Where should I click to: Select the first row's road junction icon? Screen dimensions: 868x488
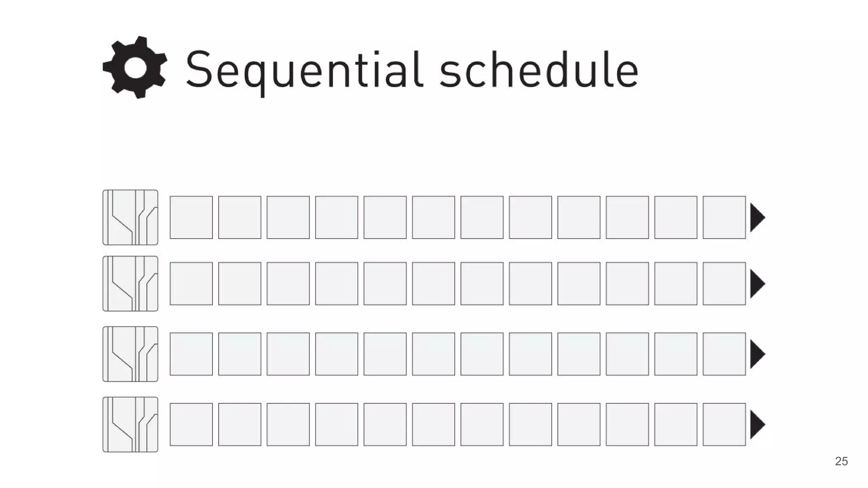pos(130,217)
